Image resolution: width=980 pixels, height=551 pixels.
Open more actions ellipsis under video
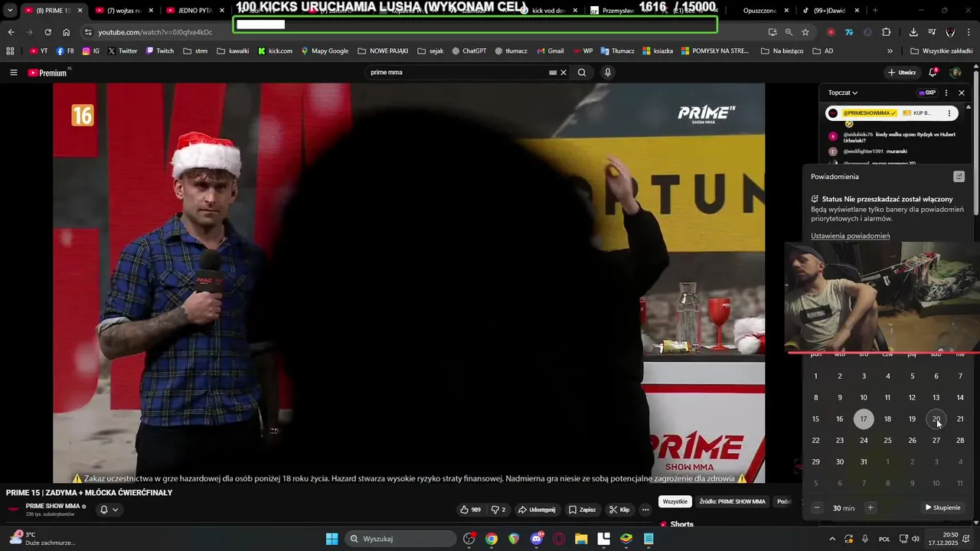tap(645, 510)
